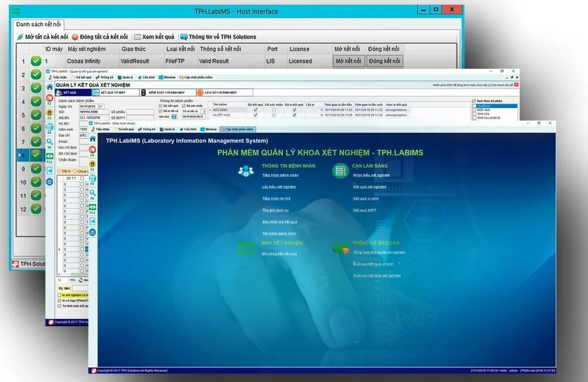The height and width of the screenshot is (382, 588).
Task: Toggle Xem theo bộ phận checkbox
Action: 474,101
